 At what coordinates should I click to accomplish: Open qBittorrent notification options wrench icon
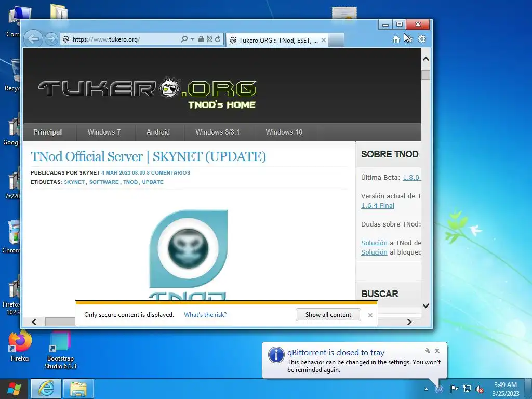(428, 351)
